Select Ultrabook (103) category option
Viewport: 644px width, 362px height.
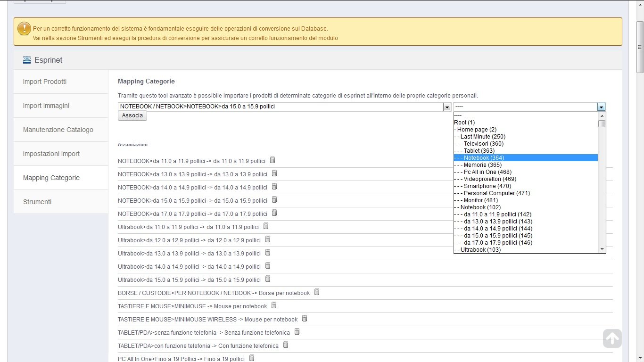[x=526, y=250]
